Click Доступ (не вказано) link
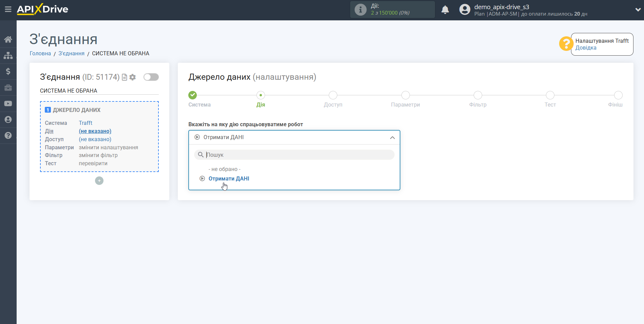The width and height of the screenshot is (644, 324). coord(95,139)
